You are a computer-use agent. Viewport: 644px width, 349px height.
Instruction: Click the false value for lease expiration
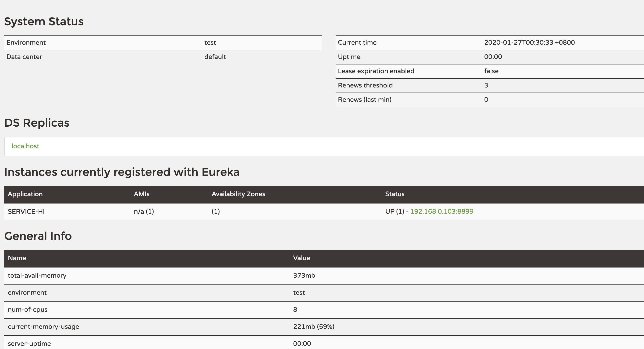[491, 71]
